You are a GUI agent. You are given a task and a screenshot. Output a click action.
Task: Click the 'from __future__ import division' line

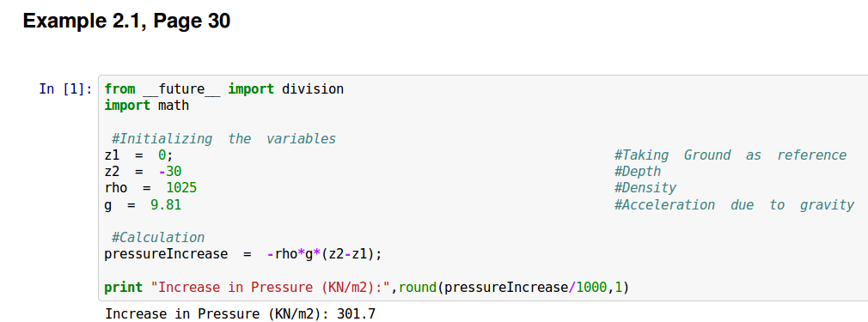coord(224,88)
